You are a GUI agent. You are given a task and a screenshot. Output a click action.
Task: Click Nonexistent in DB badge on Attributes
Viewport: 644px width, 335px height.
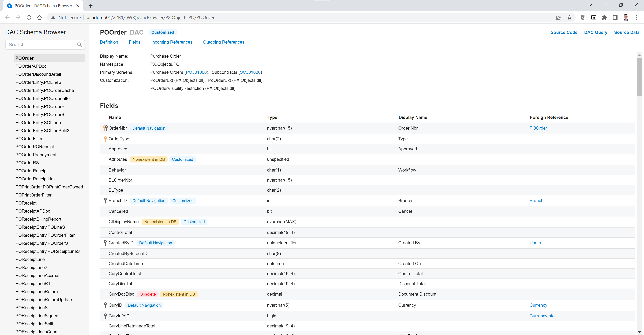coord(148,159)
